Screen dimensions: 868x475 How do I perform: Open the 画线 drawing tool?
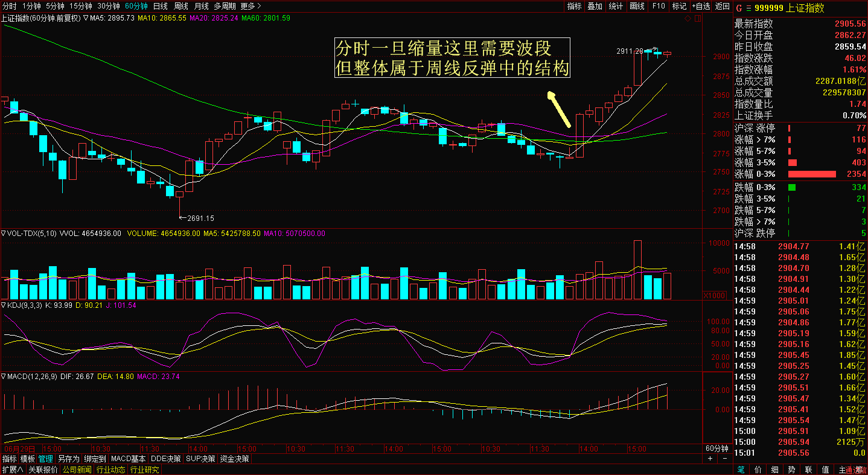click(x=637, y=6)
